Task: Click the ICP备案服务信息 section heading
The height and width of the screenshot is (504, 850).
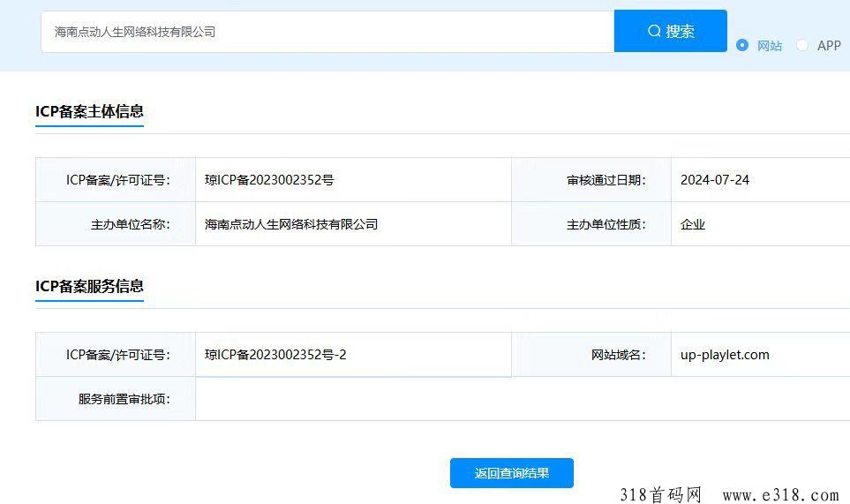Action: (x=89, y=286)
